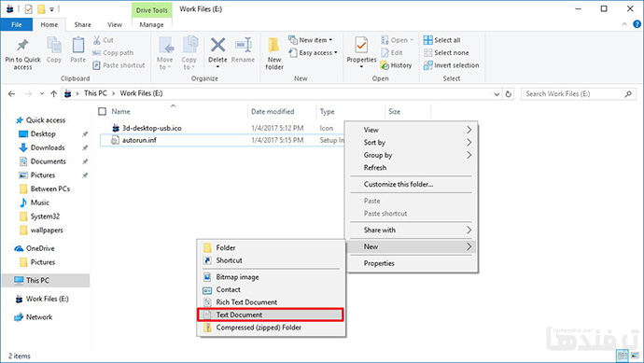Toggle the Downloads quick access pin
This screenshot has width=644, height=363.
pyautogui.click(x=85, y=147)
